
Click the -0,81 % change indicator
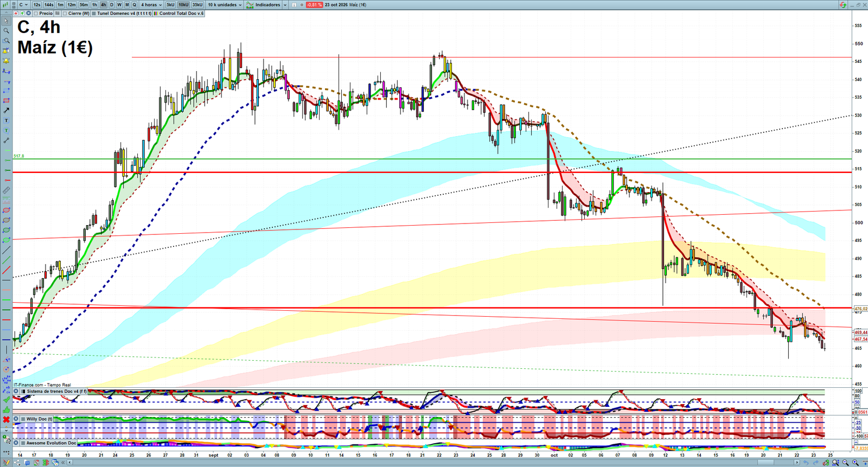coord(314,4)
